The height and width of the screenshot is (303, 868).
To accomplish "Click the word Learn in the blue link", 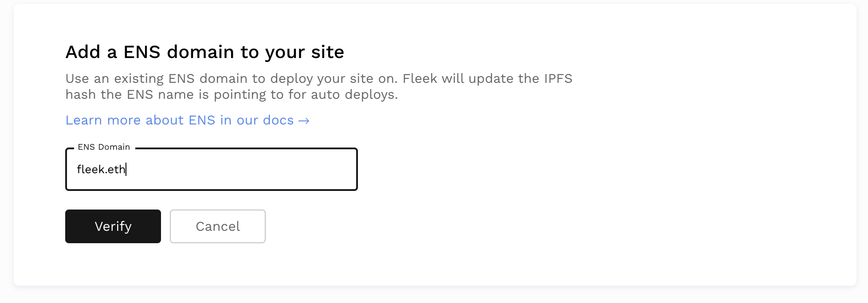I will point(84,120).
